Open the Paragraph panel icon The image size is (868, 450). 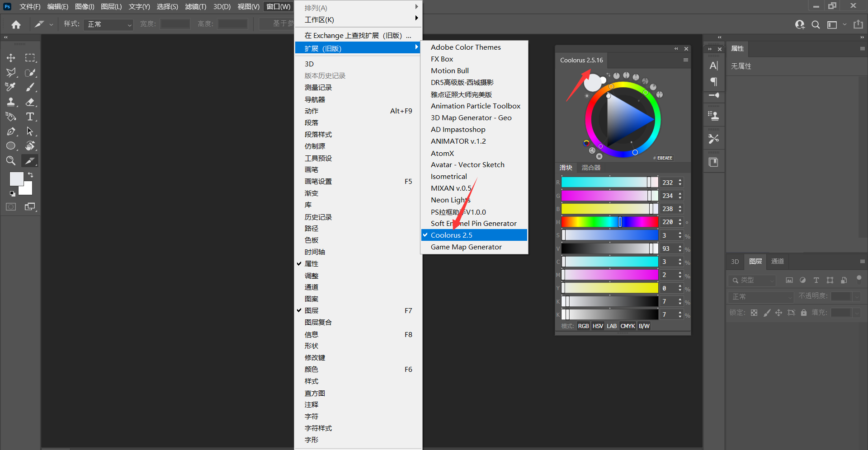(x=714, y=82)
